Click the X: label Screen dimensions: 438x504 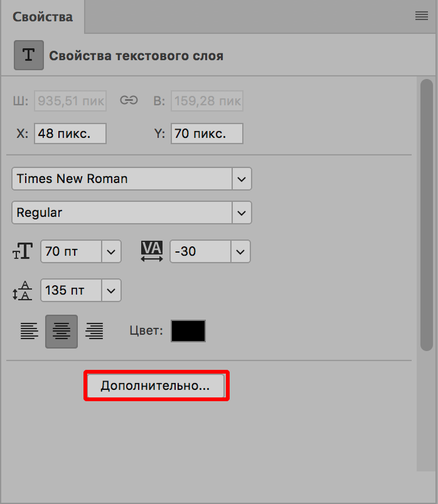tap(22, 134)
